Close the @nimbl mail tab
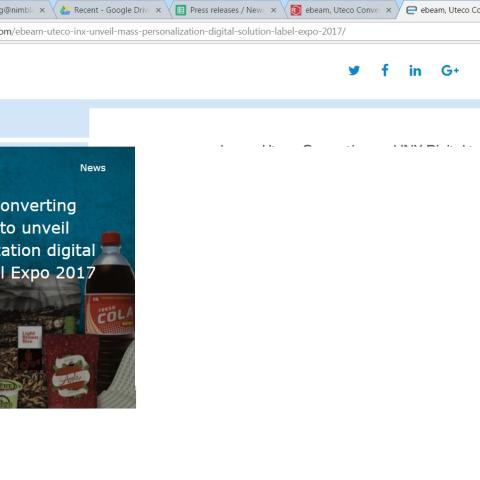 (42, 10)
